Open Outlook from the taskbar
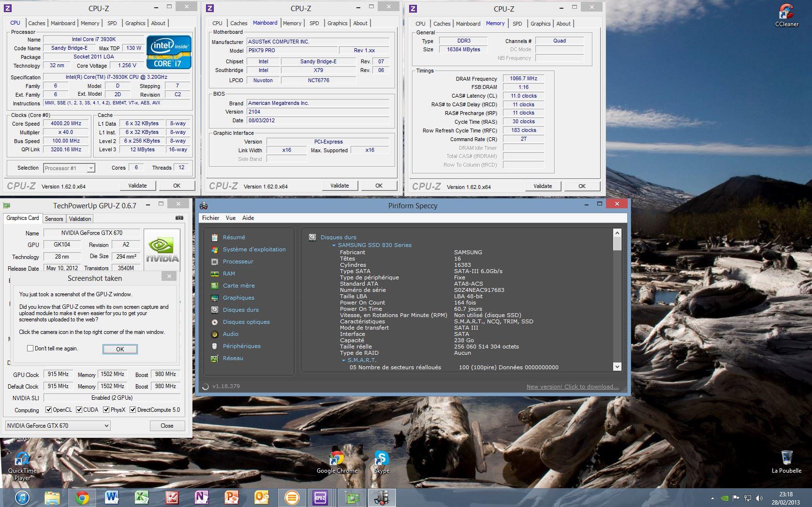 (262, 498)
